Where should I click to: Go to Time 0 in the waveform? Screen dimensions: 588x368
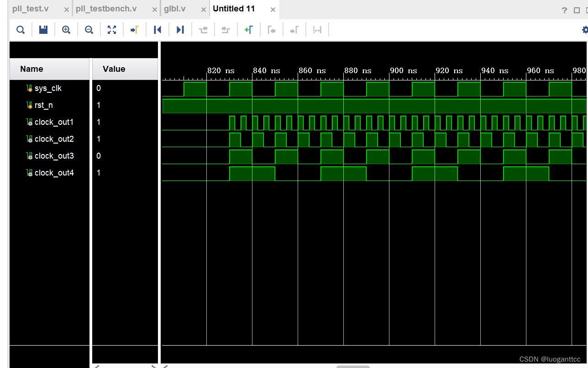click(x=157, y=29)
